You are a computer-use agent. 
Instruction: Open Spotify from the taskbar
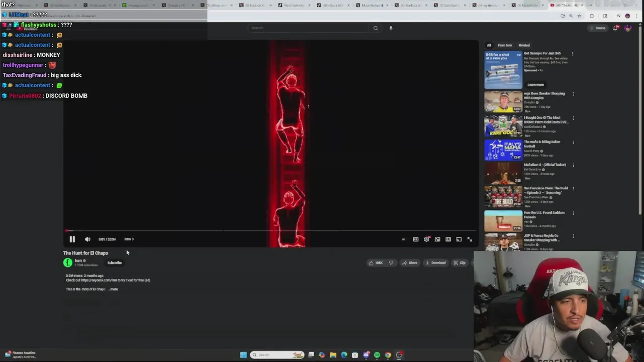tap(377, 355)
